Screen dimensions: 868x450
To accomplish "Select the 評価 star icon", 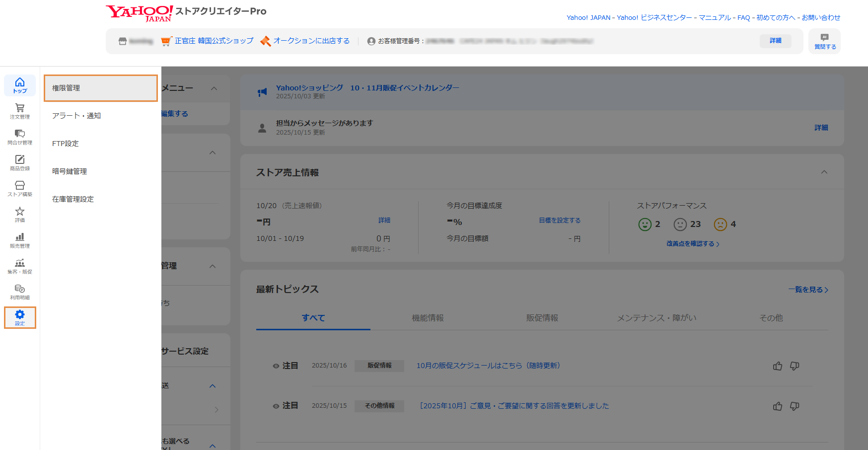I will click(x=20, y=214).
